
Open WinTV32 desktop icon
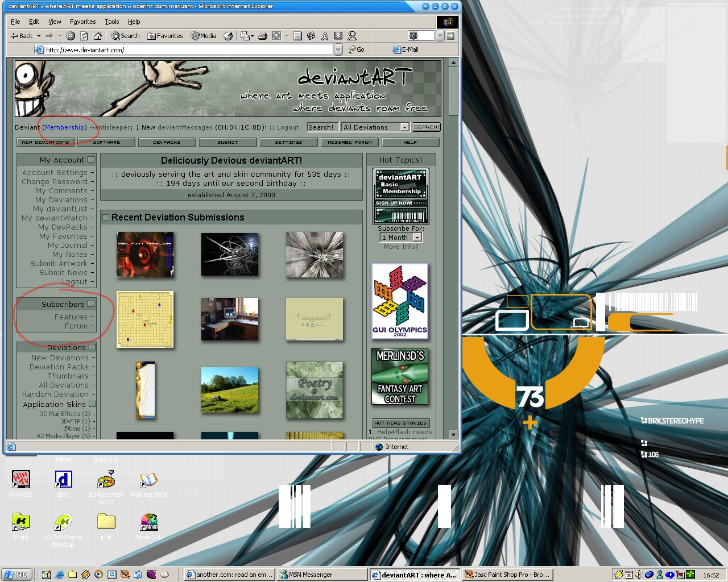(x=21, y=484)
